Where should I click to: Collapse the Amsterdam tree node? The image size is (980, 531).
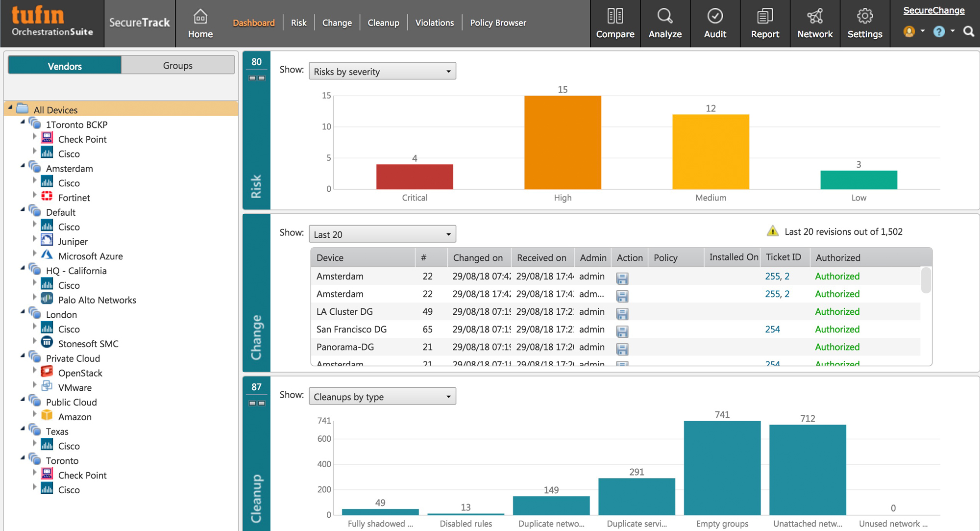[23, 165]
